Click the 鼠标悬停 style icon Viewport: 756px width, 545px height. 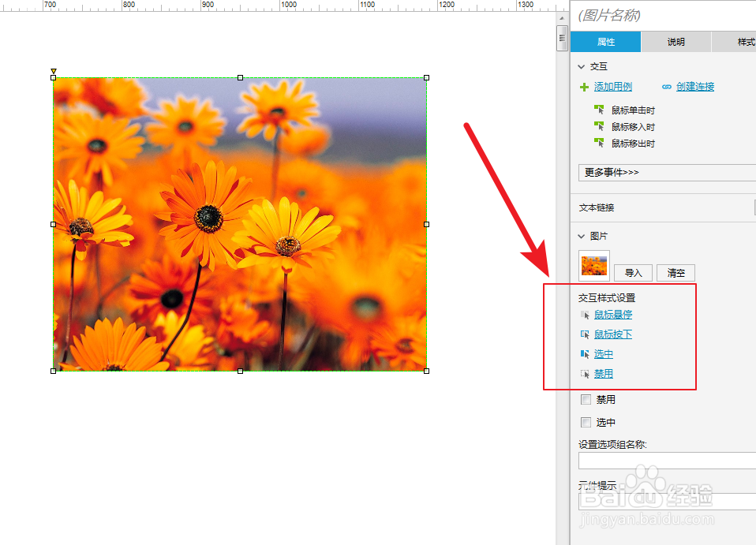(x=585, y=315)
